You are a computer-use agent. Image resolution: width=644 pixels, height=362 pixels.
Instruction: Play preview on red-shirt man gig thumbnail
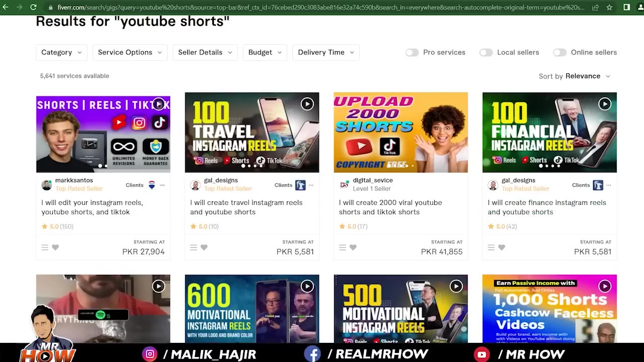click(158, 286)
